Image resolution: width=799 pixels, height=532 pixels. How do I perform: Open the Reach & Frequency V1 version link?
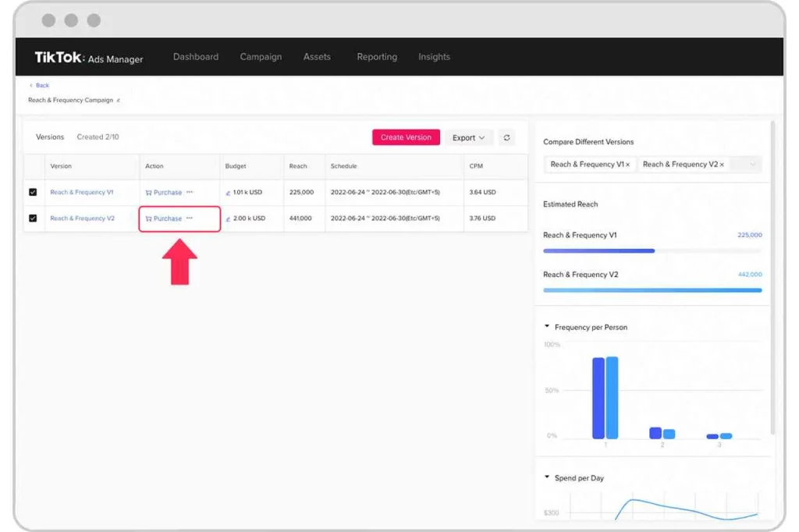point(81,192)
